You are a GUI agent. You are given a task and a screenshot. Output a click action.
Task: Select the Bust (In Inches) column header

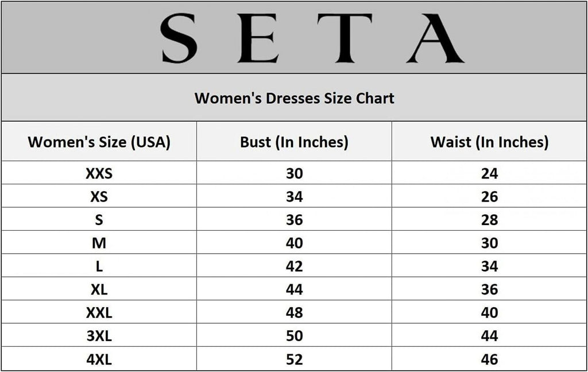(294, 142)
